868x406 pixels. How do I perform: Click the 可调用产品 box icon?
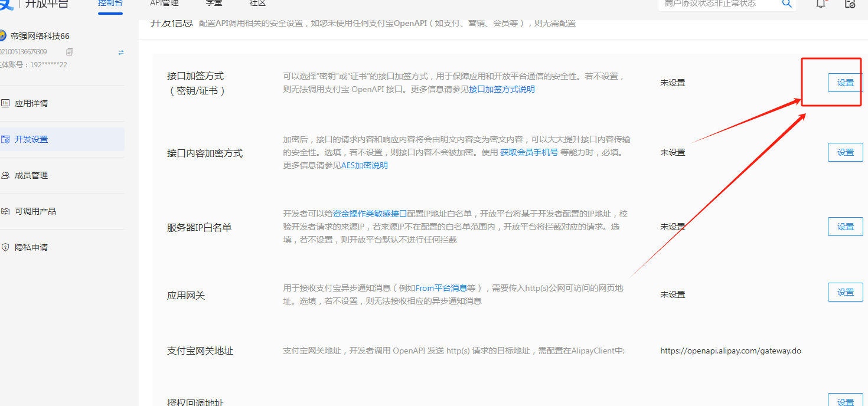pyautogui.click(x=5, y=211)
